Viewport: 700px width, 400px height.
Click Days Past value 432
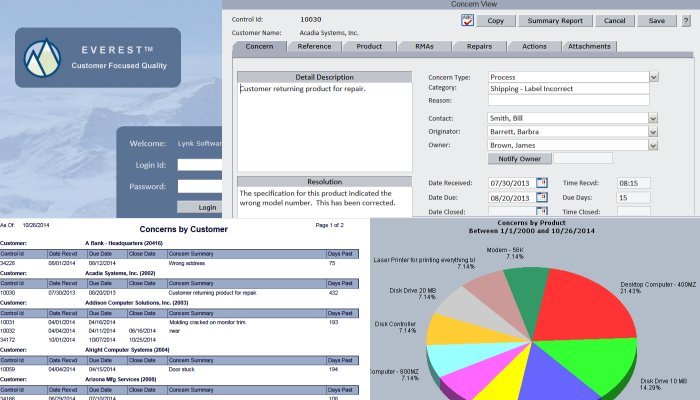[333, 293]
